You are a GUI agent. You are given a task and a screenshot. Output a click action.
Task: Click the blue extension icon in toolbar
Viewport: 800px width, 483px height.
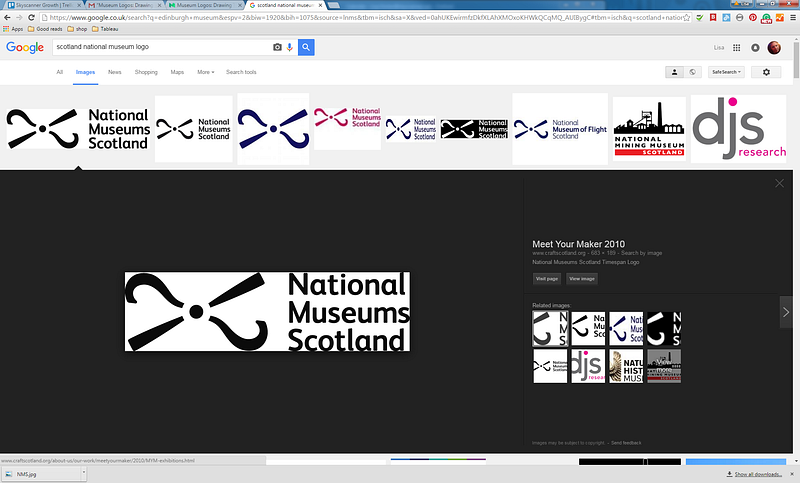click(726, 17)
